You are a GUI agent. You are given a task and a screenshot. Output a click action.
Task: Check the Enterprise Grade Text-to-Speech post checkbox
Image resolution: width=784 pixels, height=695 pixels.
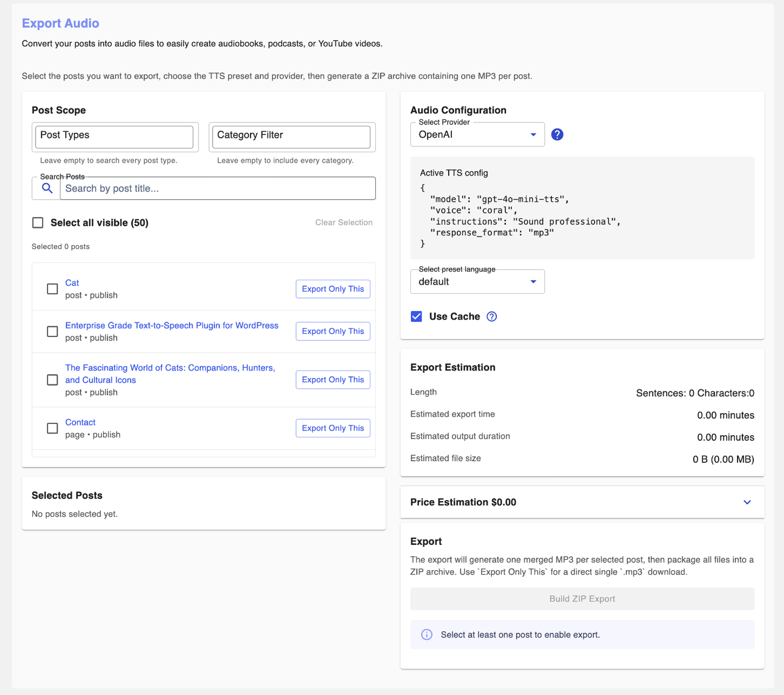coord(52,332)
